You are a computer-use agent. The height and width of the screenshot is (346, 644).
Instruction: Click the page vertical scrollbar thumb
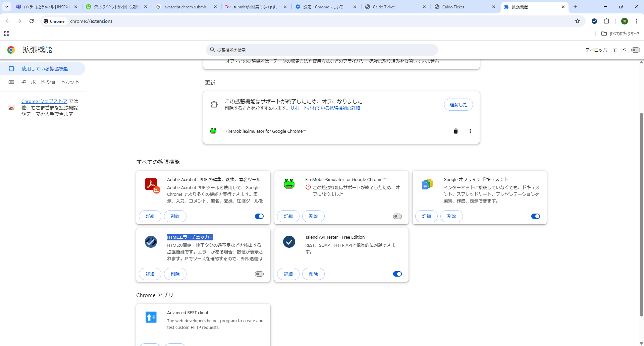[641, 215]
